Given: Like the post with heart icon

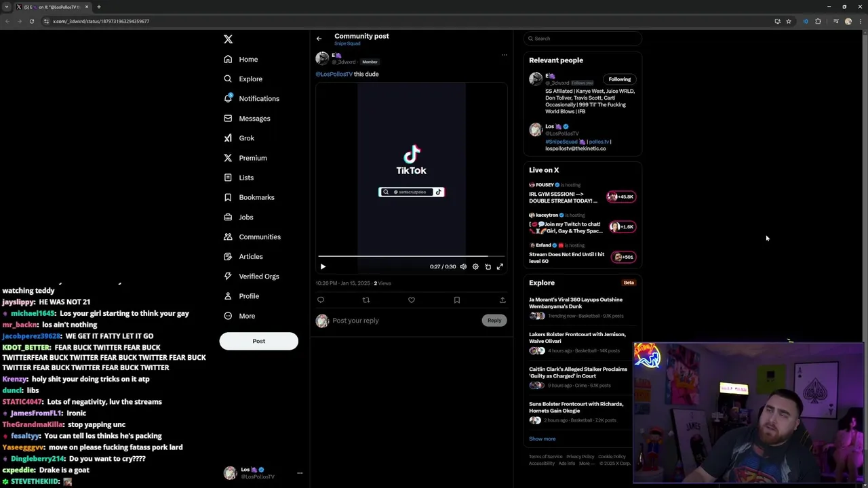Looking at the screenshot, I should (x=412, y=300).
